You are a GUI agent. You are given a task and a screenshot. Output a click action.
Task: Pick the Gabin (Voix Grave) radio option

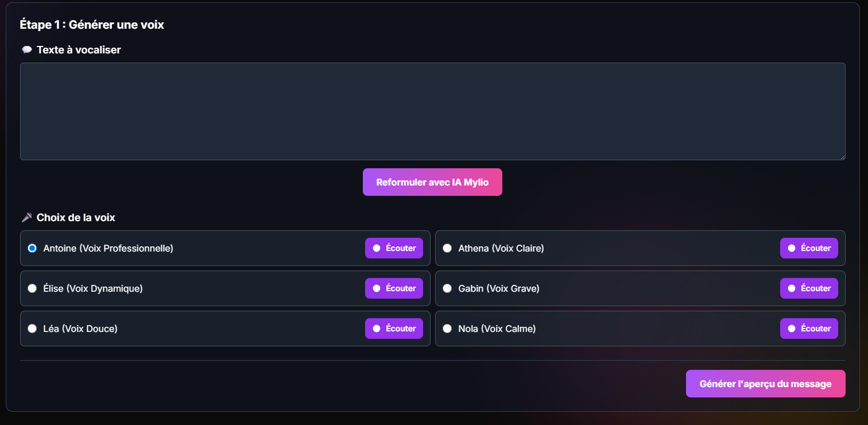tap(447, 288)
